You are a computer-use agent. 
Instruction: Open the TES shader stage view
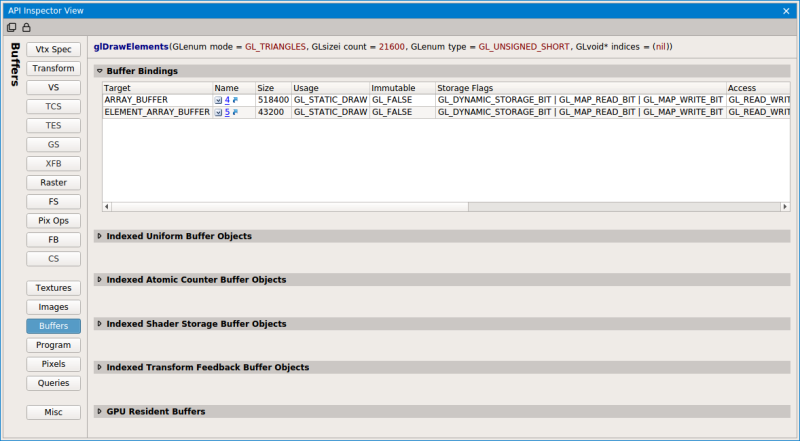tap(54, 126)
